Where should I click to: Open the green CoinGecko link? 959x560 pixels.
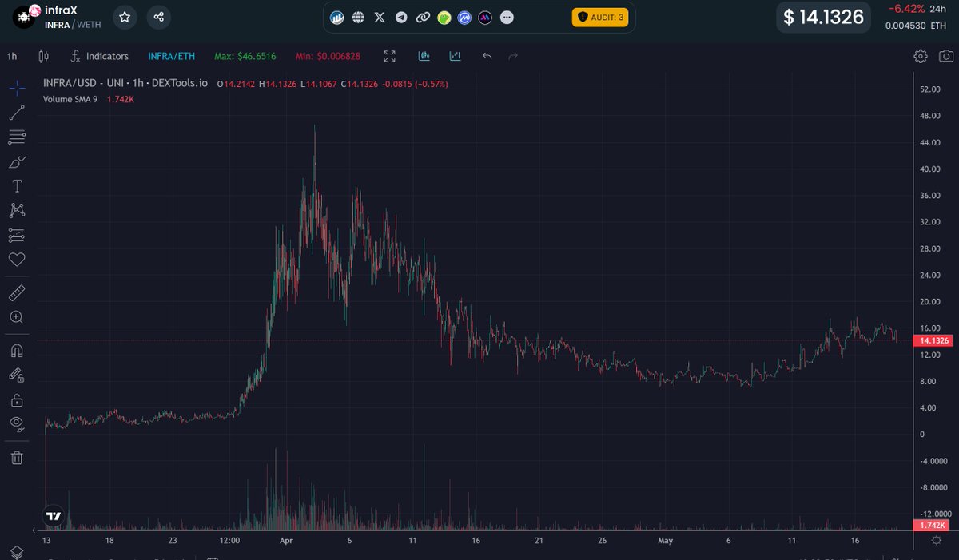pos(444,17)
